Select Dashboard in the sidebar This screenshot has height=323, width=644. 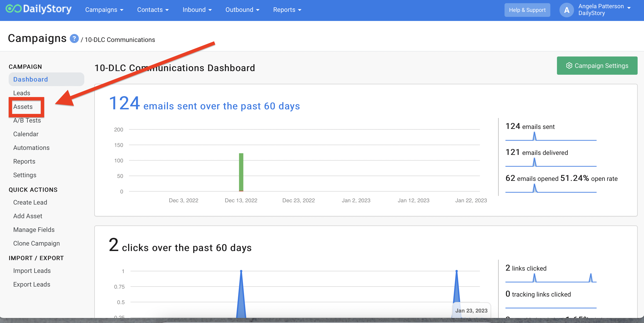46,79
